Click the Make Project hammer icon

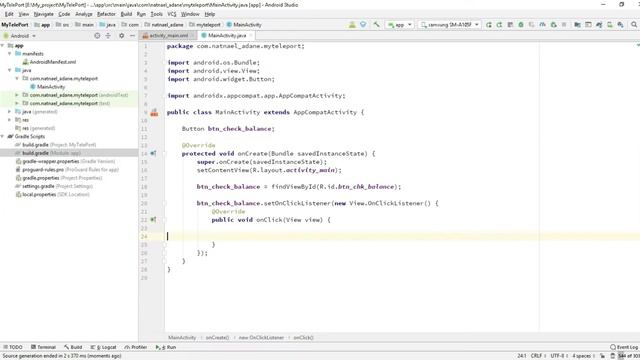(376, 25)
